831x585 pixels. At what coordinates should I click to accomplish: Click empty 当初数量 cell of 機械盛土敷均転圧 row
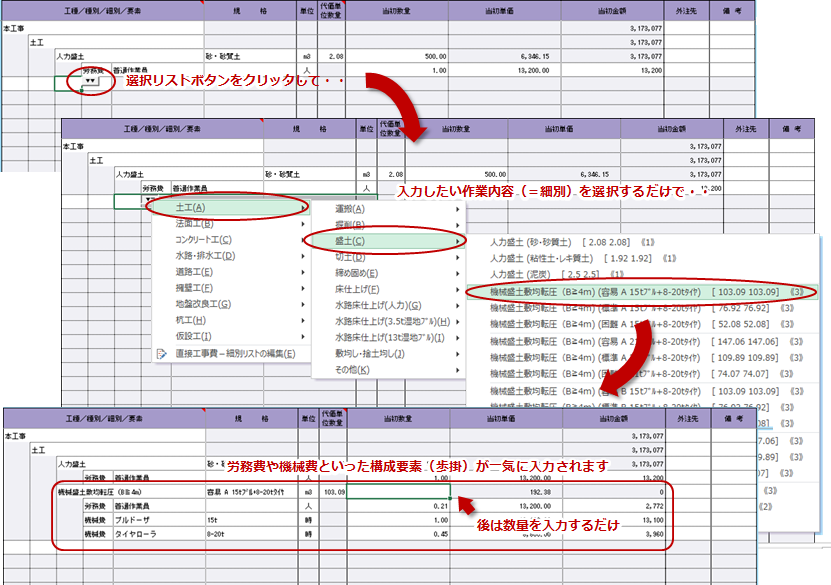pos(399,491)
